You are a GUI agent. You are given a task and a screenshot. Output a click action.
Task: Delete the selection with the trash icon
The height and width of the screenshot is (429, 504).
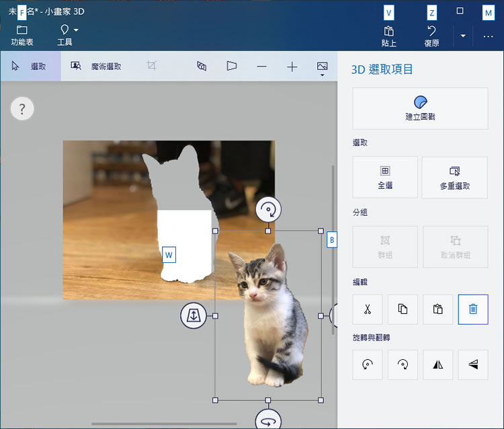[x=473, y=309]
